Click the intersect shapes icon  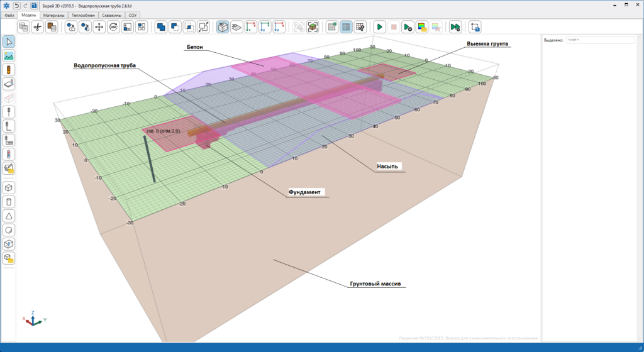(189, 27)
